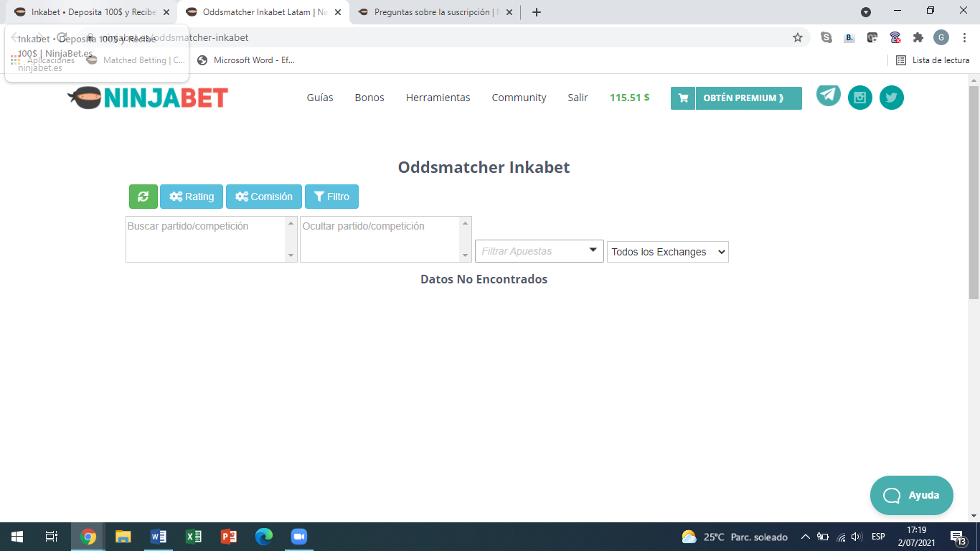Open the Herramientas menu
The image size is (980, 551).
(x=438, y=98)
